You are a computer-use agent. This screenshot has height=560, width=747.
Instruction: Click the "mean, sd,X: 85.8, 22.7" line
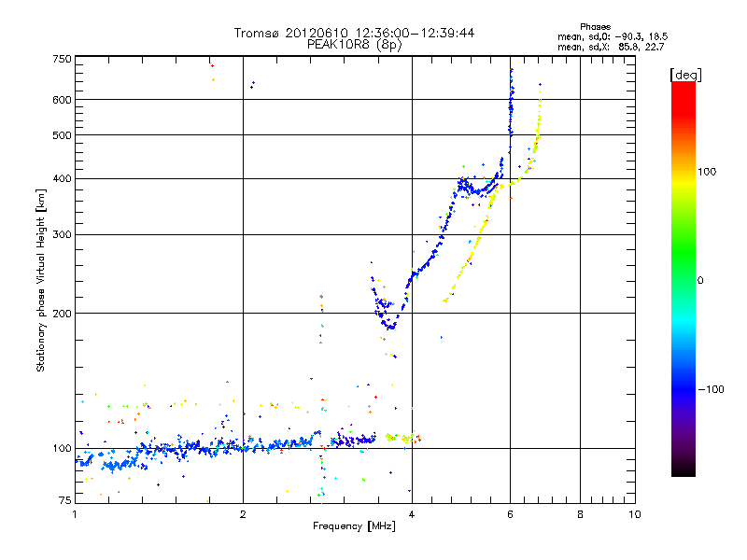611,48
